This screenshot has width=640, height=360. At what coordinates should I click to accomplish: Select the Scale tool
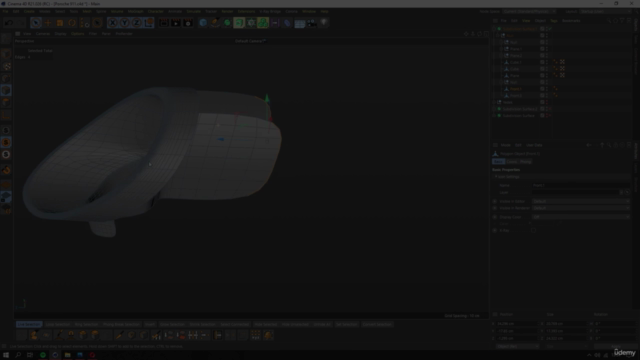coord(60,23)
